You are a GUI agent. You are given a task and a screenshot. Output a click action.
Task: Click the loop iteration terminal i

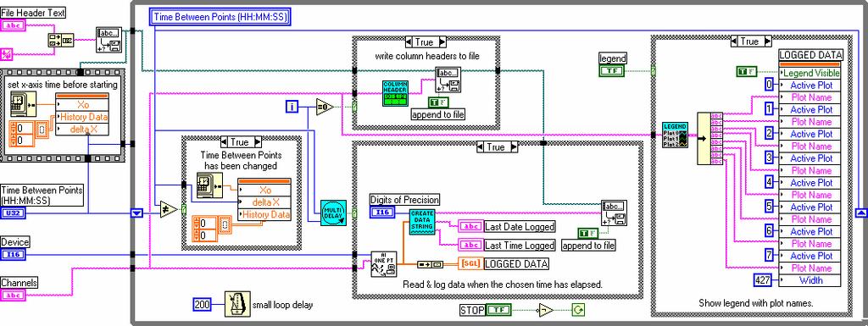(292, 106)
